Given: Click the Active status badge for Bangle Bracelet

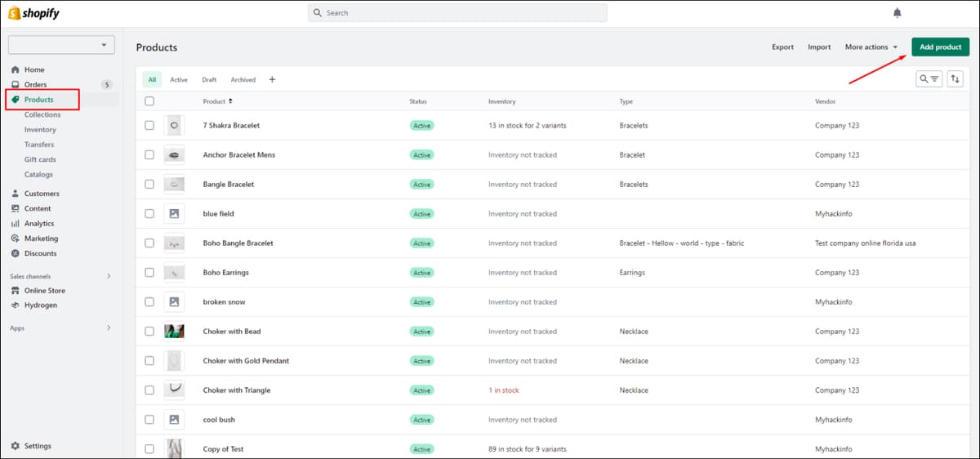Looking at the screenshot, I should pyautogui.click(x=421, y=184).
